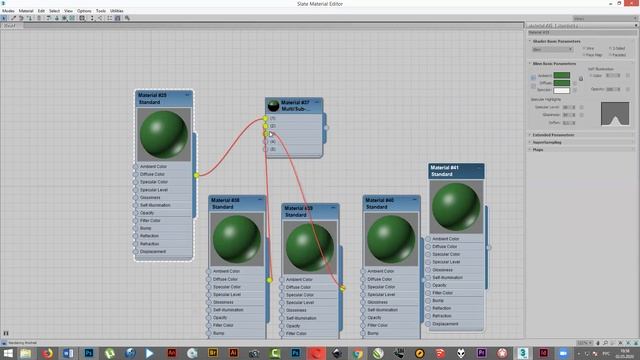The image size is (640, 360).
Task: Open the shader type dropdown
Action: [552, 49]
